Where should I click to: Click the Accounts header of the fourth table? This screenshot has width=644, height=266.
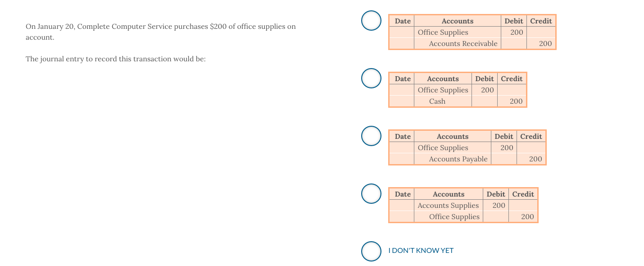449,194
